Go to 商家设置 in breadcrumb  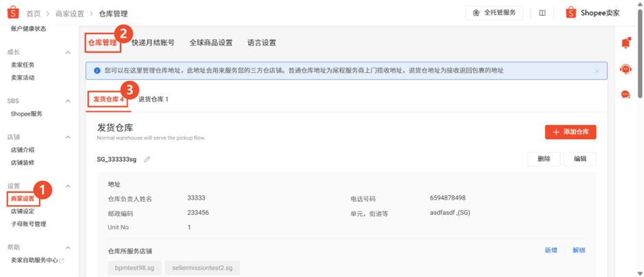click(70, 14)
